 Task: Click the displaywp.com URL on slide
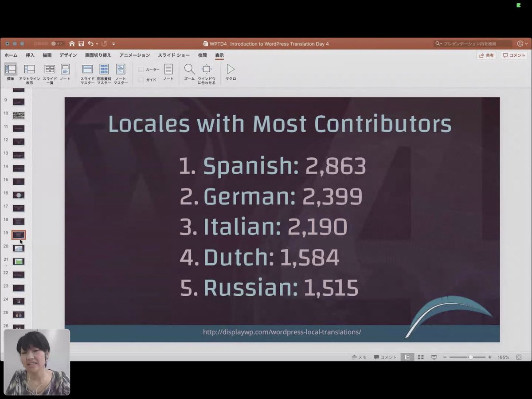click(x=282, y=332)
